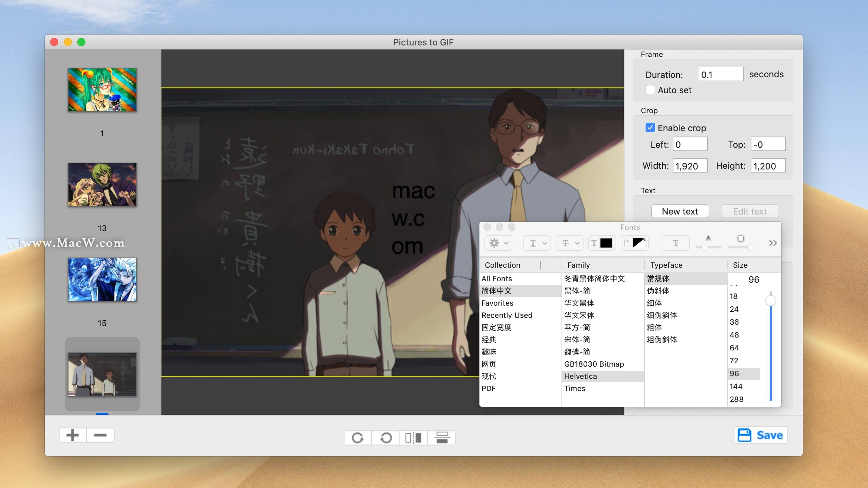Choose font size 18

(x=744, y=296)
